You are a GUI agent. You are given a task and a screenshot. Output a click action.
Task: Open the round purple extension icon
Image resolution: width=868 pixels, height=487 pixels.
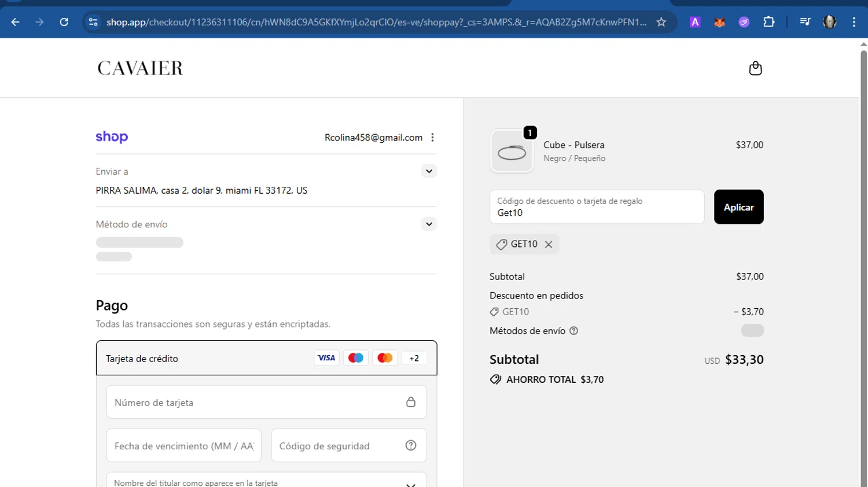click(x=744, y=22)
